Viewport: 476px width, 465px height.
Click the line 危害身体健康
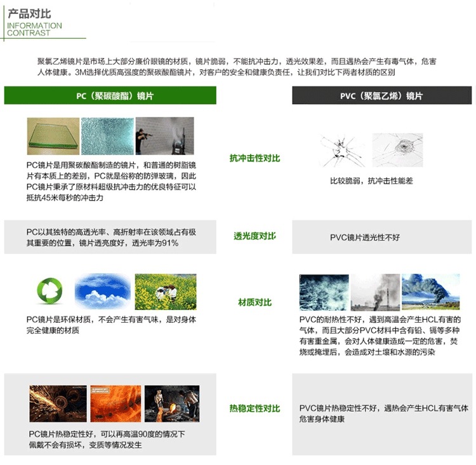pyautogui.click(x=322, y=419)
